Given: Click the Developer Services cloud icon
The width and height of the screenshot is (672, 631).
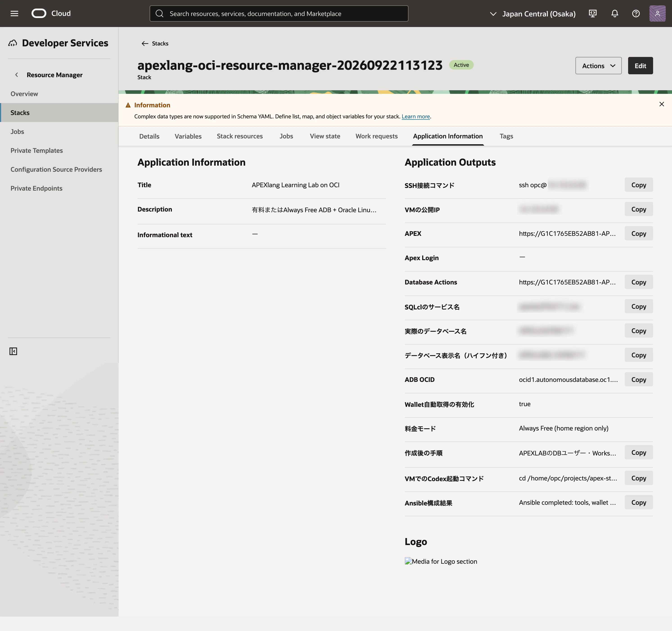Looking at the screenshot, I should [x=13, y=43].
